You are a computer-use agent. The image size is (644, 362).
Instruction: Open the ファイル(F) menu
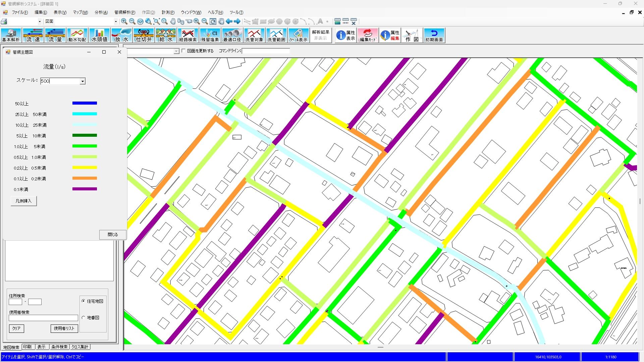pyautogui.click(x=20, y=12)
